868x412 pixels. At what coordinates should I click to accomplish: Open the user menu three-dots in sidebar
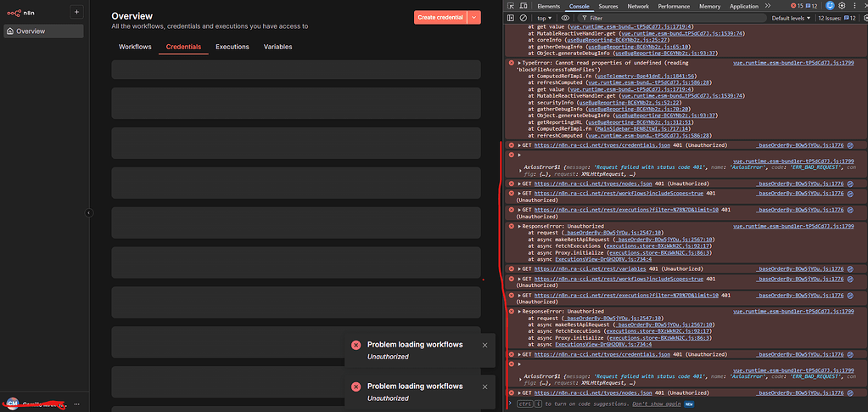tap(77, 404)
